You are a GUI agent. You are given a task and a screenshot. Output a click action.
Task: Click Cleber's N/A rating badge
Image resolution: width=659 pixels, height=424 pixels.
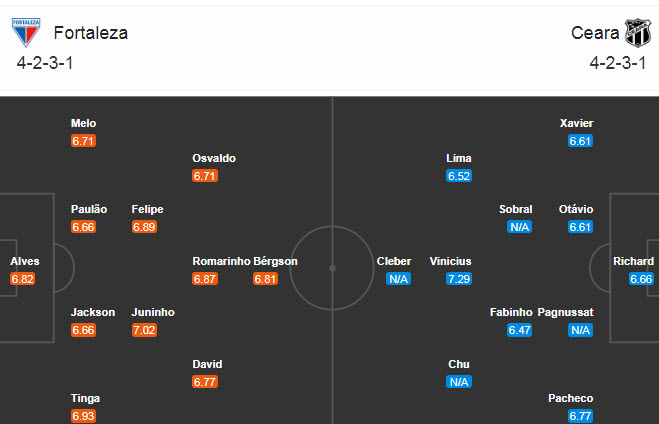(x=399, y=279)
